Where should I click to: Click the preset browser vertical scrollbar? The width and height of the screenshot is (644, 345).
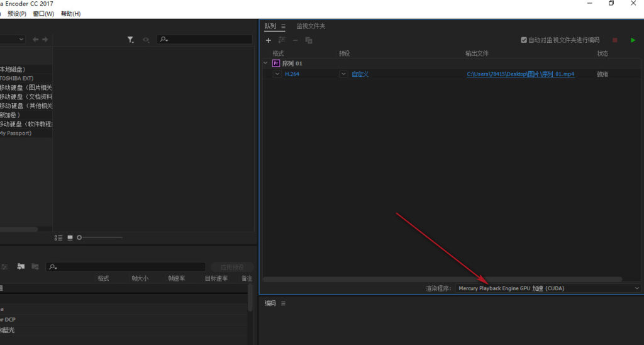pos(250,298)
